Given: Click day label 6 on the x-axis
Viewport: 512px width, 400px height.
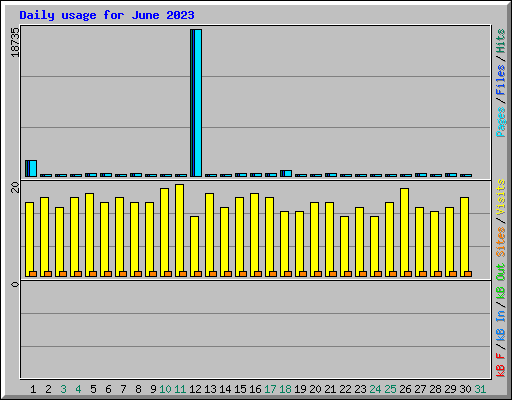Looking at the screenshot, I should (x=108, y=389).
